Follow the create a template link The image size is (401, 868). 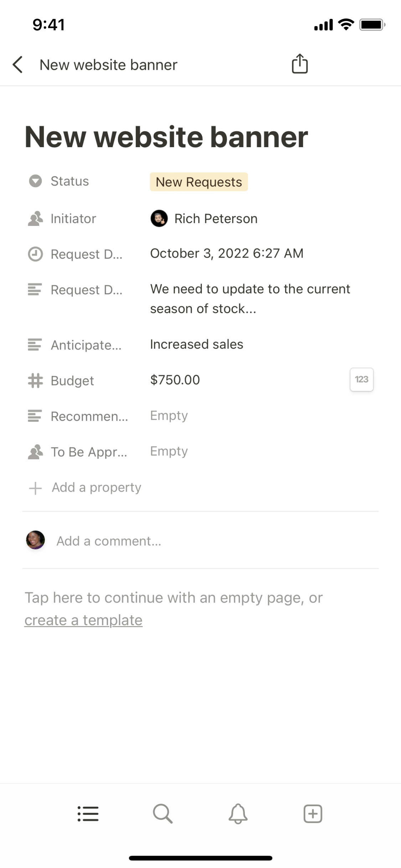[83, 620]
